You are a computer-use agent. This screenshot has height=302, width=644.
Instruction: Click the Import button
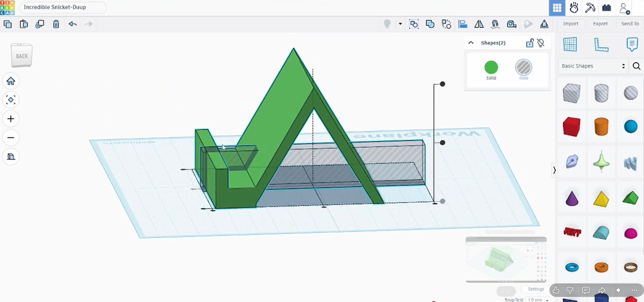[x=571, y=24]
